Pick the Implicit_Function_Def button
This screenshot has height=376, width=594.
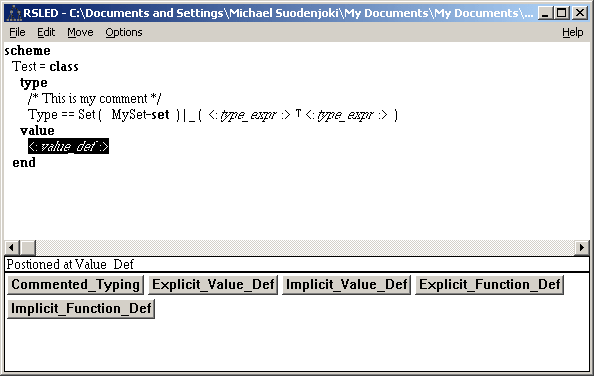tap(81, 309)
